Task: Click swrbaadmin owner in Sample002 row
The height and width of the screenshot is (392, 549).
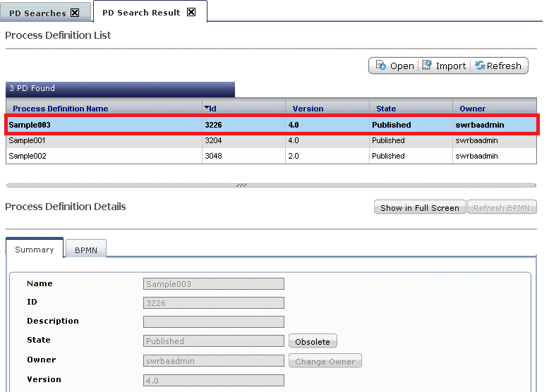Action: pos(476,156)
